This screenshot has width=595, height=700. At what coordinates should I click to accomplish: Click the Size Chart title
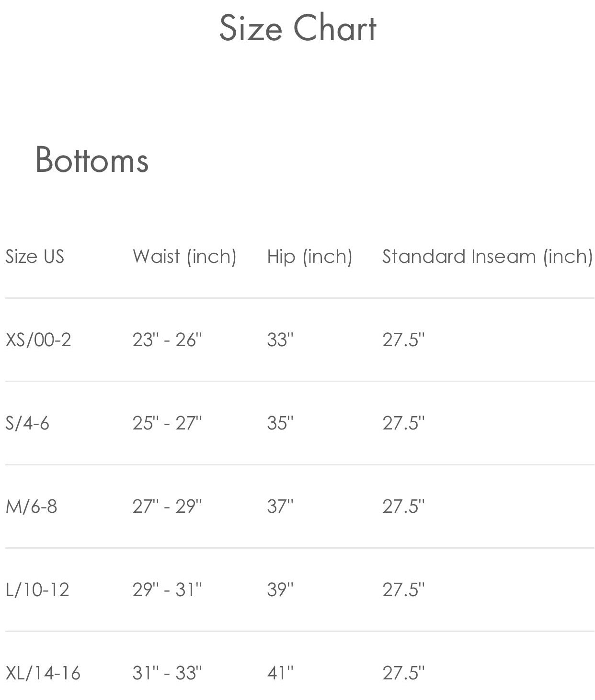(297, 28)
